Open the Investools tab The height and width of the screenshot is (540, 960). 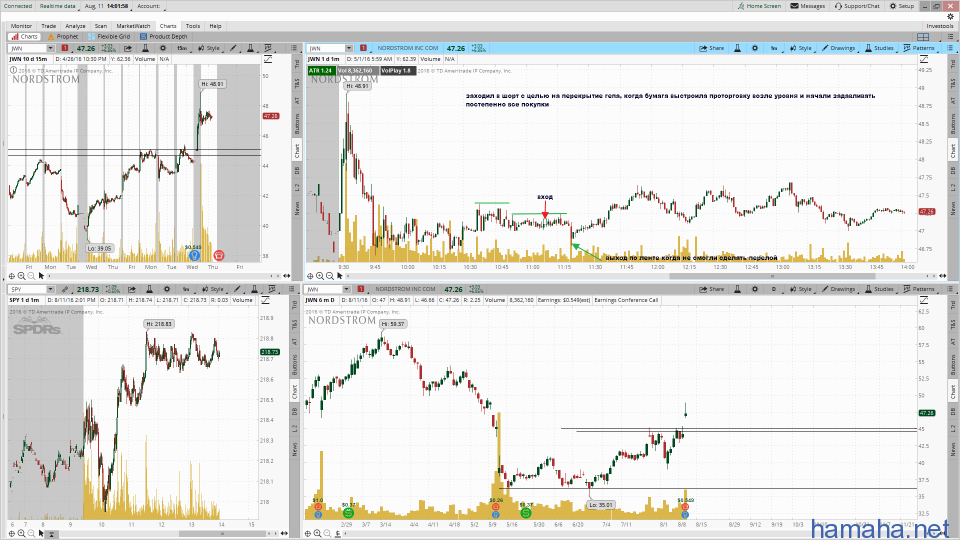[x=939, y=26]
